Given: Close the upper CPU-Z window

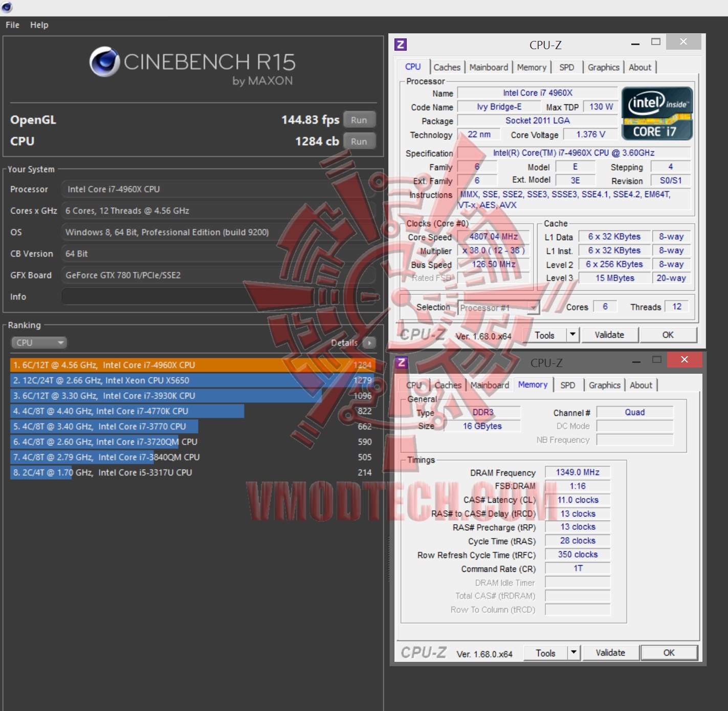Looking at the screenshot, I should [x=683, y=41].
